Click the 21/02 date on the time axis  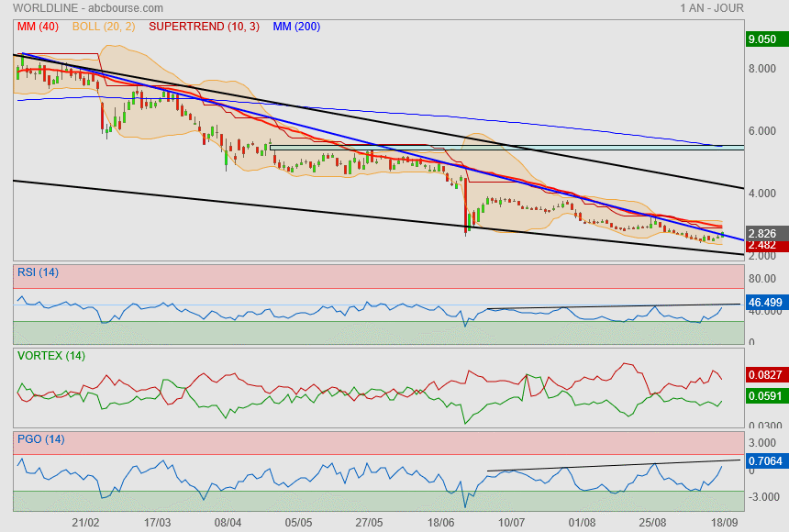(x=85, y=522)
